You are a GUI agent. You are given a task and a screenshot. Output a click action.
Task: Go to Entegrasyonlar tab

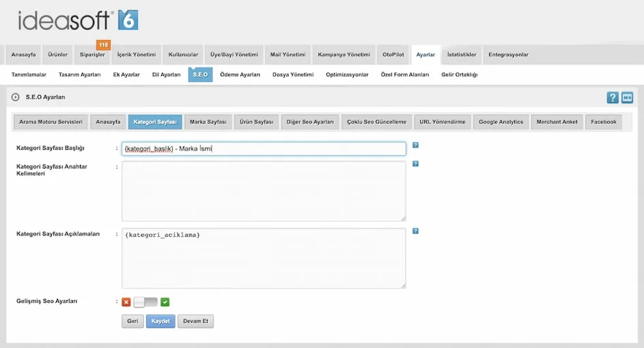click(509, 55)
